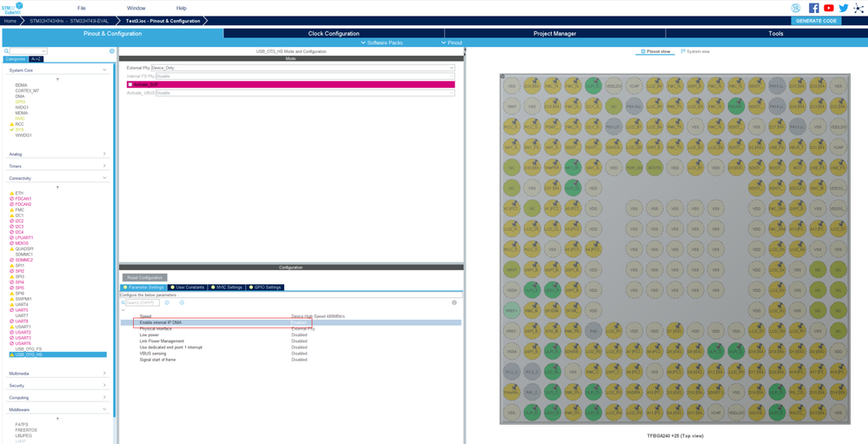Click the info icon in configuration panel
The width and height of the screenshot is (868, 444).
[x=454, y=302]
